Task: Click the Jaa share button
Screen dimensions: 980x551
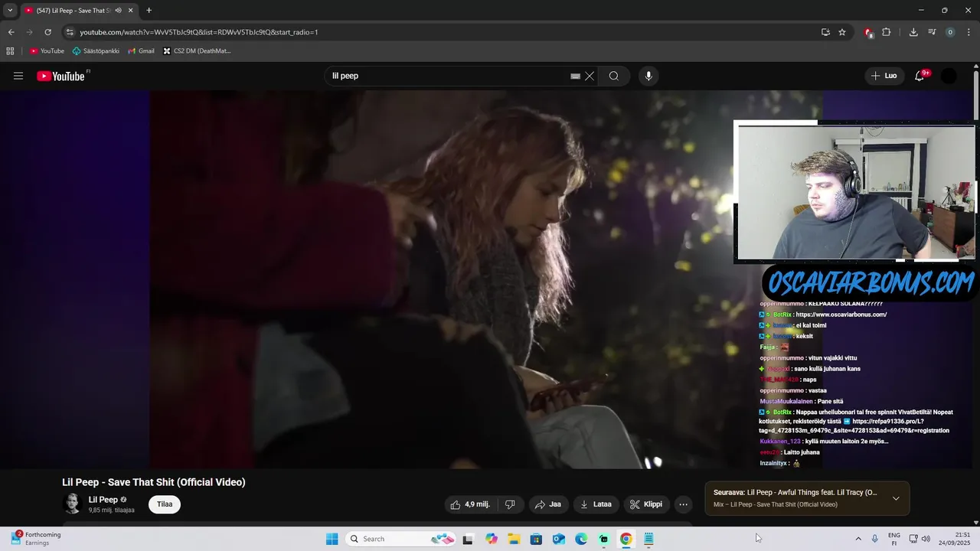Action: click(x=548, y=504)
